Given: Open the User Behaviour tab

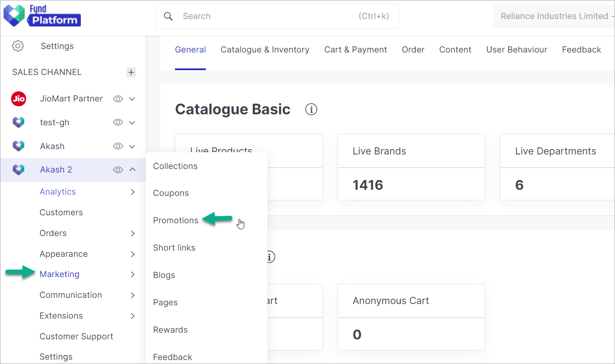Looking at the screenshot, I should [x=517, y=50].
